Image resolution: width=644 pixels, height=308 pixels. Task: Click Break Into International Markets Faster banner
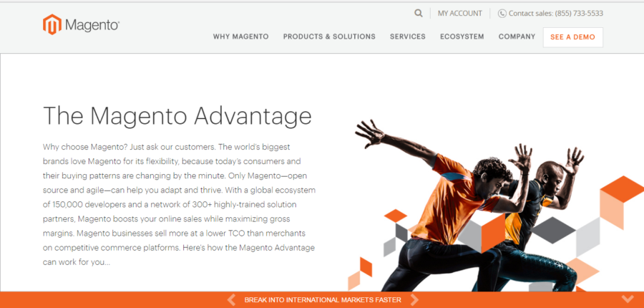tap(323, 300)
